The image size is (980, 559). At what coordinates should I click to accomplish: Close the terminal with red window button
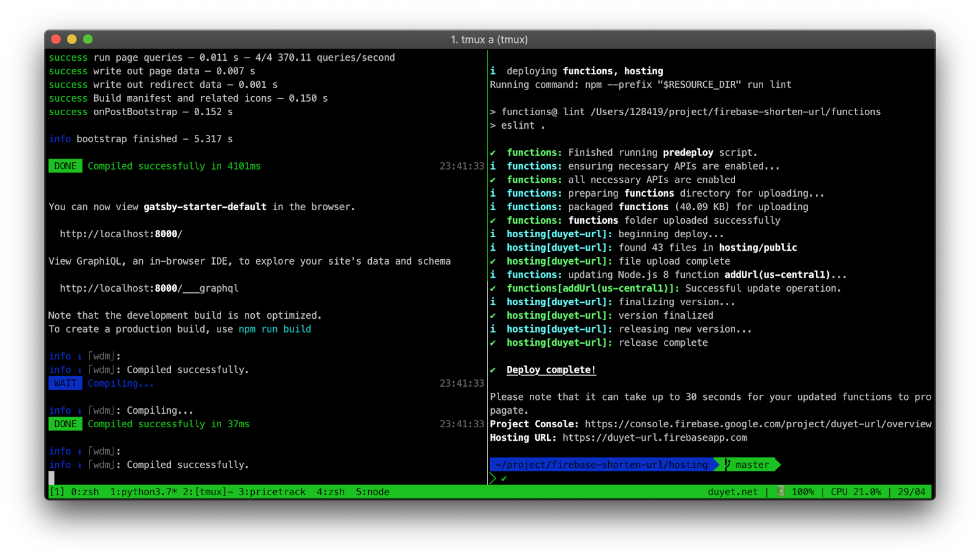click(x=56, y=39)
